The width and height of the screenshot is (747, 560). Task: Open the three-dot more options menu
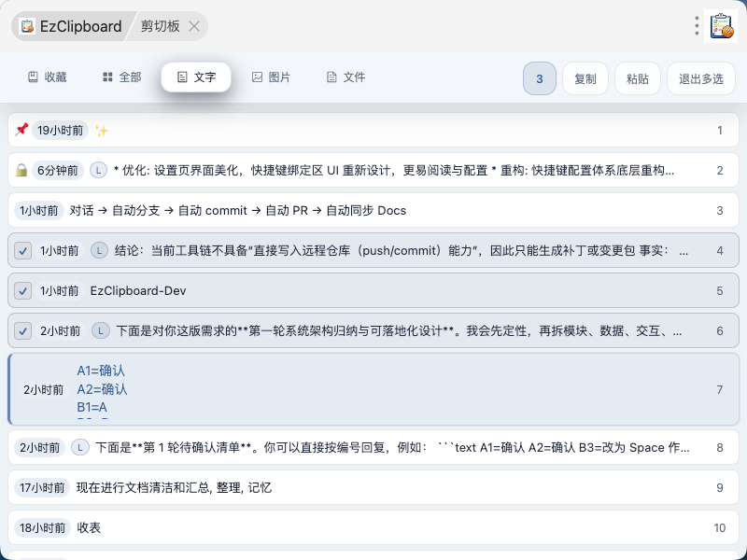point(697,26)
